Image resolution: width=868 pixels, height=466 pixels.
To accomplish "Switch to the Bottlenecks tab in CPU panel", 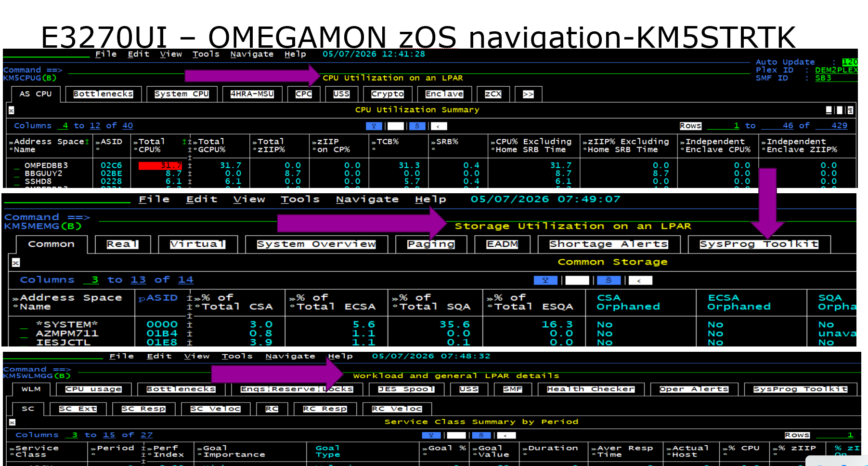I will (x=103, y=94).
